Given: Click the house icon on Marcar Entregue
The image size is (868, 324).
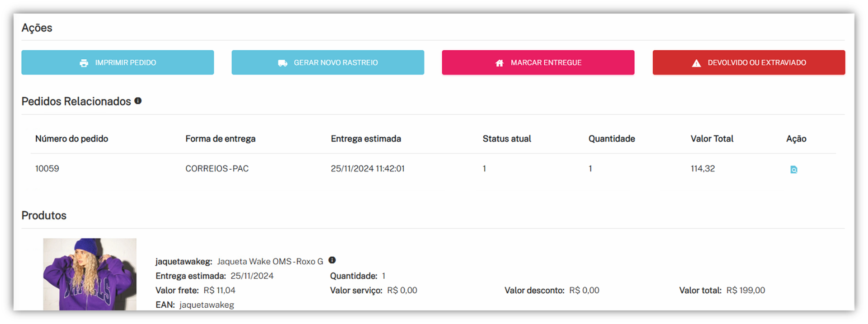Looking at the screenshot, I should tap(500, 63).
